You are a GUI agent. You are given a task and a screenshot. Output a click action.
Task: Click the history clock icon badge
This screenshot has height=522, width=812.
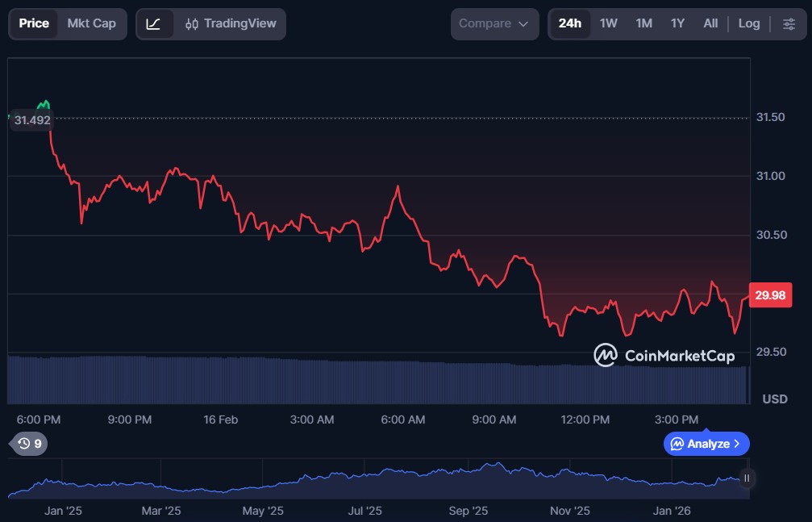click(29, 443)
